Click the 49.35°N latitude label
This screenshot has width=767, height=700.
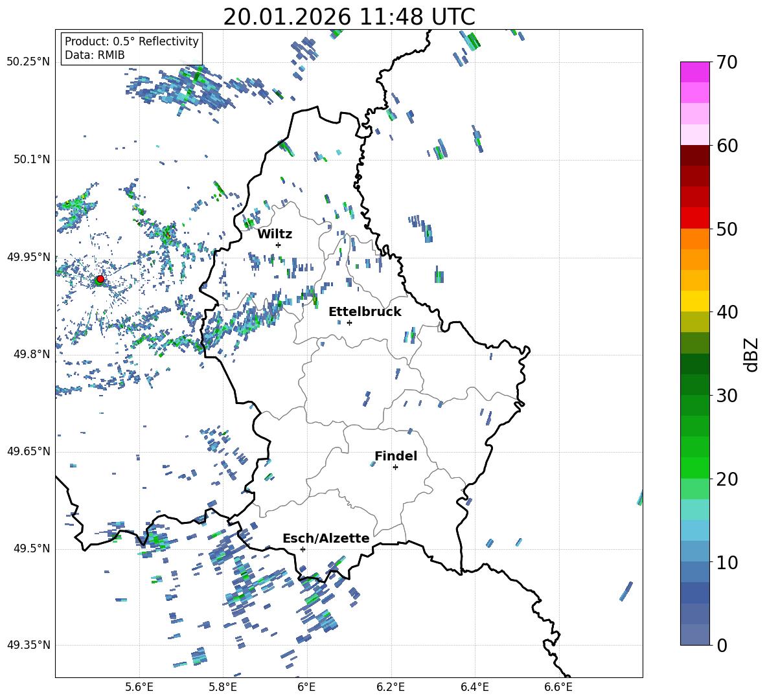point(29,645)
